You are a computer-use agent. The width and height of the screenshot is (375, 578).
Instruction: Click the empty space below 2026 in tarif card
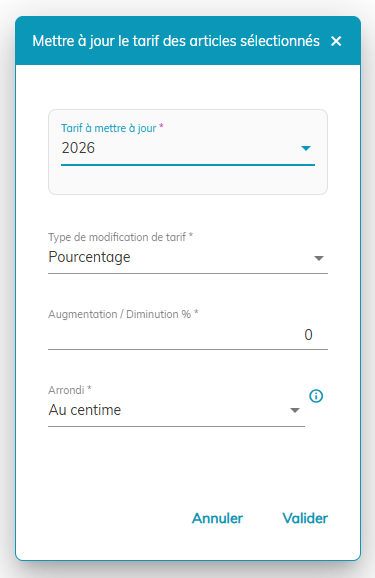(x=188, y=180)
